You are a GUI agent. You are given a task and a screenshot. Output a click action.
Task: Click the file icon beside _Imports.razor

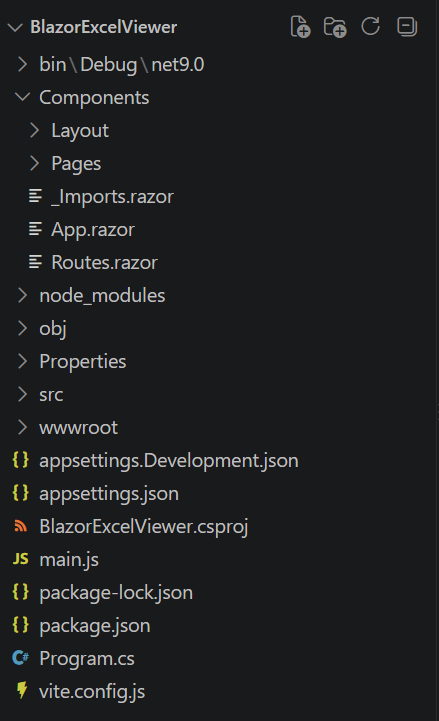35,196
